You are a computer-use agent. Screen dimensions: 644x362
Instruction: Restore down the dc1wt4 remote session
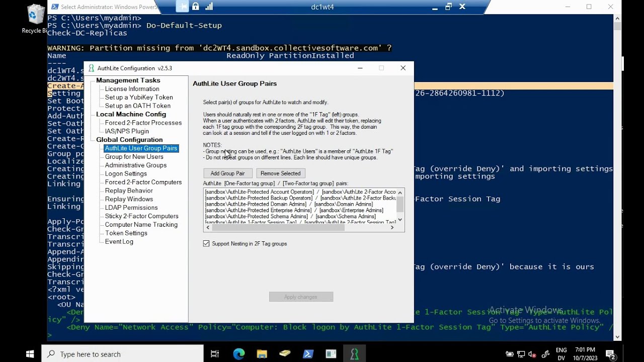[x=448, y=7]
